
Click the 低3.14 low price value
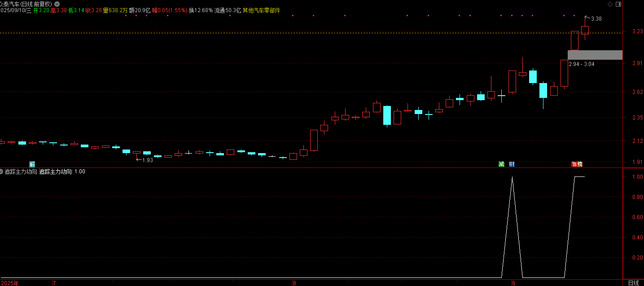click(76, 10)
